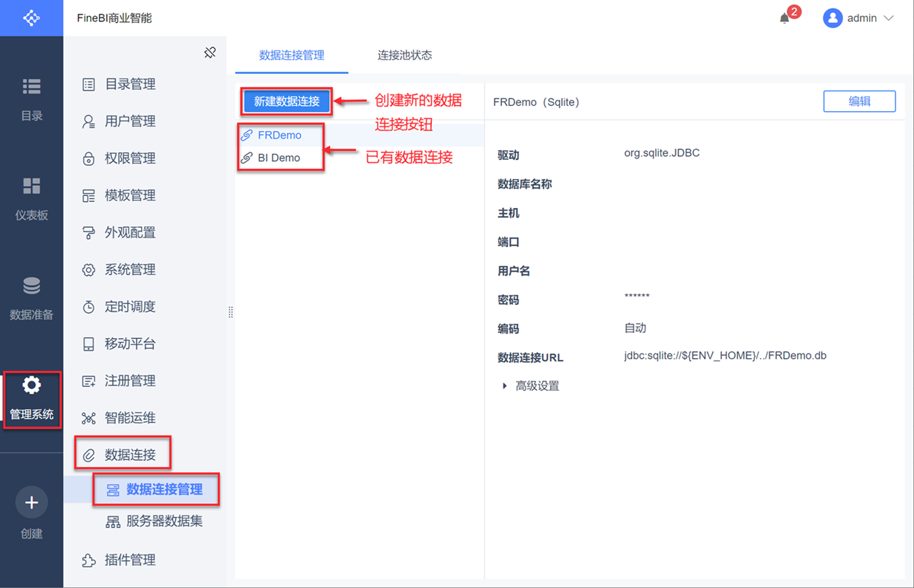Viewport: 914px width, 588px height.
Task: Click the 数据连接管理 server icon
Action: [113, 490]
